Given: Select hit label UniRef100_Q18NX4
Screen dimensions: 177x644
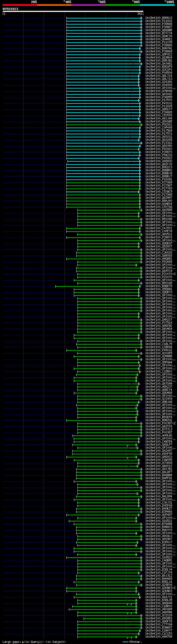Looking at the screenshot, I should pyautogui.click(x=159, y=57).
